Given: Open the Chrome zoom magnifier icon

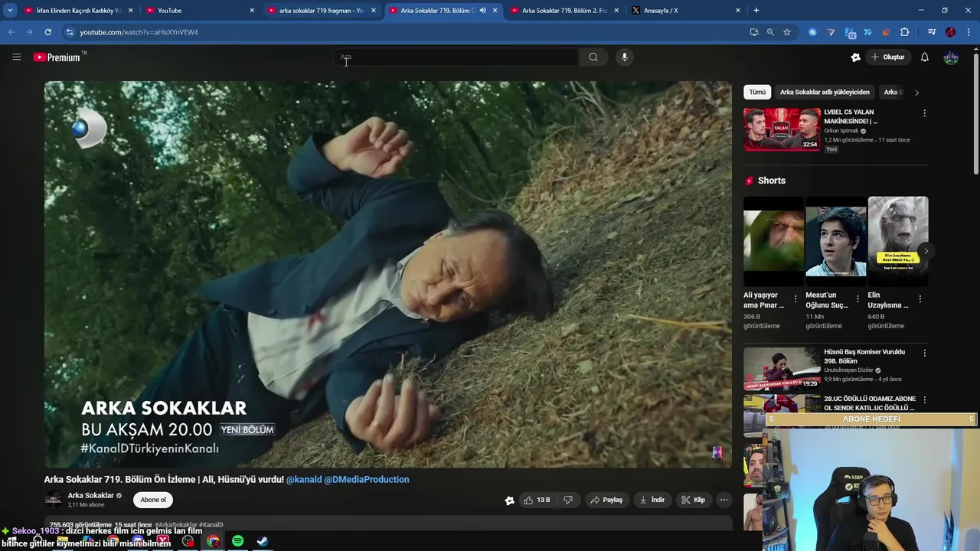Looking at the screenshot, I should (770, 32).
